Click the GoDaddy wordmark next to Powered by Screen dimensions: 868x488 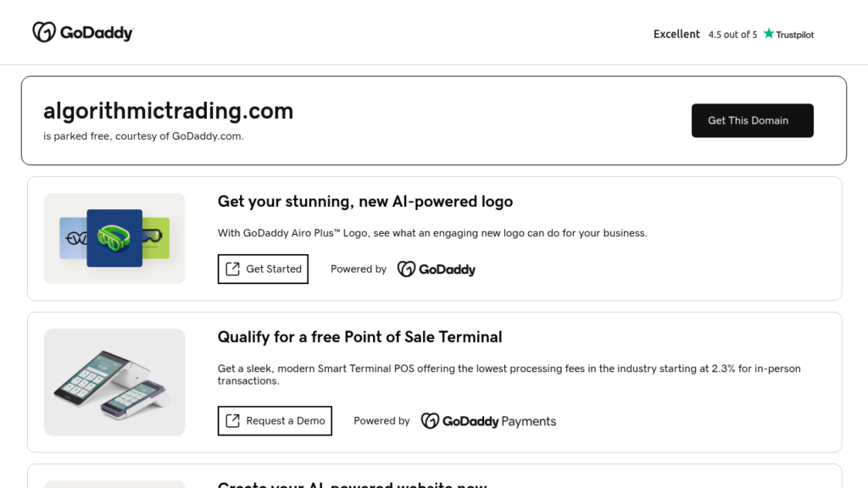[437, 269]
